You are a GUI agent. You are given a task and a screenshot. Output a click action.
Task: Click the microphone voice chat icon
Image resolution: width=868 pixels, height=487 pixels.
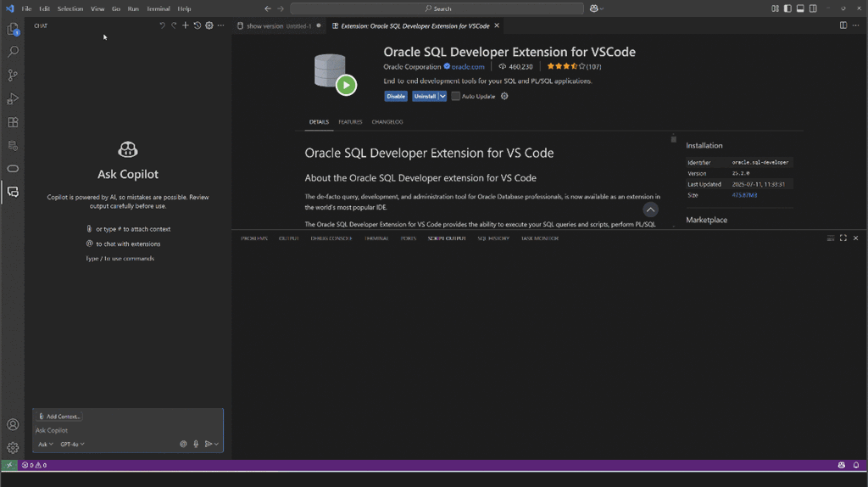pos(196,444)
